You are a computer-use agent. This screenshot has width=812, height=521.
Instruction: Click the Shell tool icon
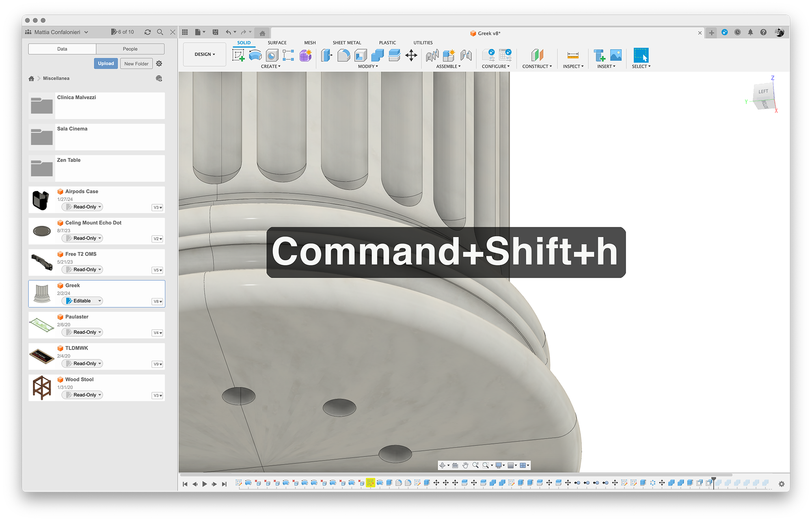(x=361, y=55)
